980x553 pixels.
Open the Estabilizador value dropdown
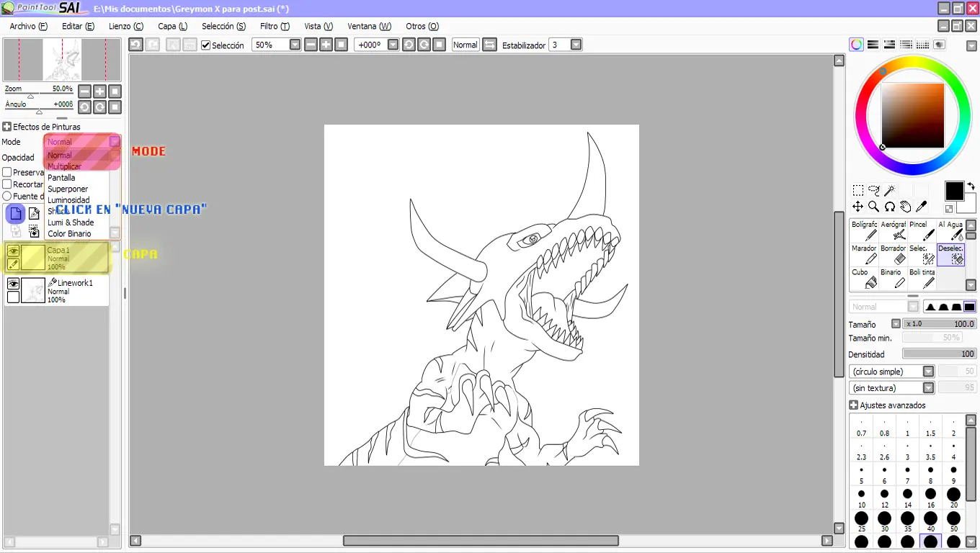point(576,45)
